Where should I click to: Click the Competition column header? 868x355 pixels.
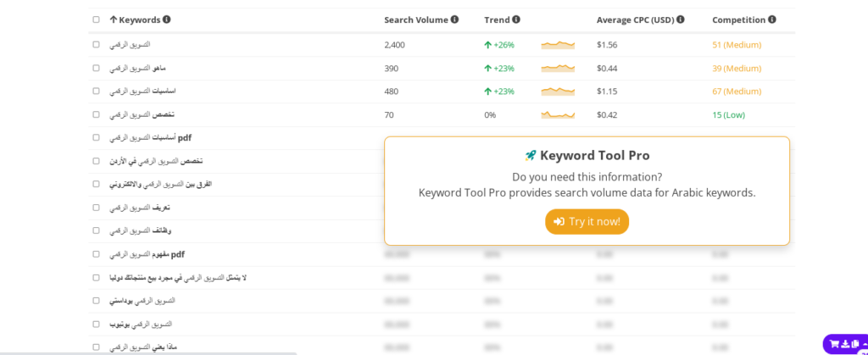pyautogui.click(x=738, y=19)
